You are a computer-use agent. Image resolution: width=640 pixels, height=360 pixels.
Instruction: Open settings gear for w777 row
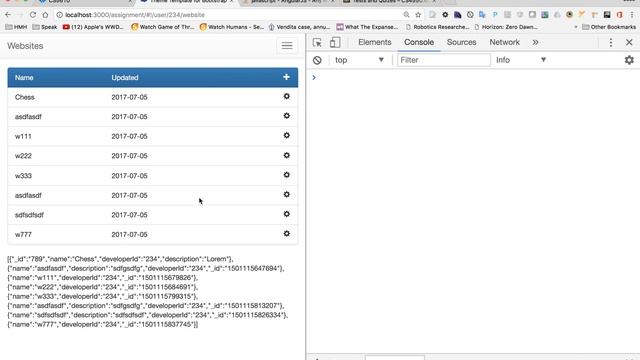[287, 233]
